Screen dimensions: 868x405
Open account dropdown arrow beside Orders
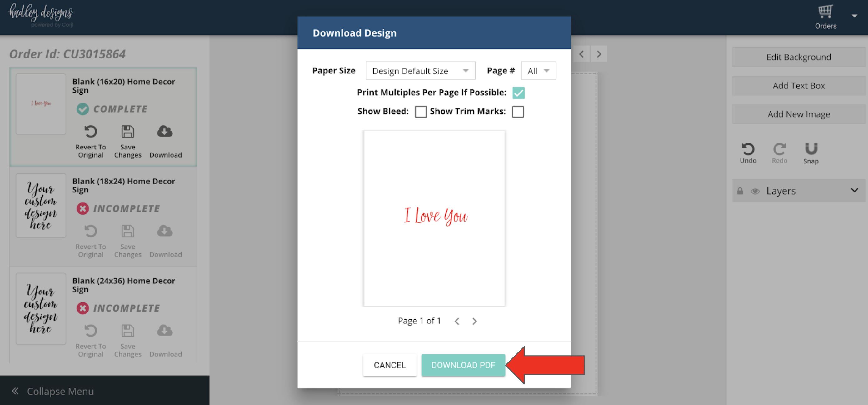point(854,16)
